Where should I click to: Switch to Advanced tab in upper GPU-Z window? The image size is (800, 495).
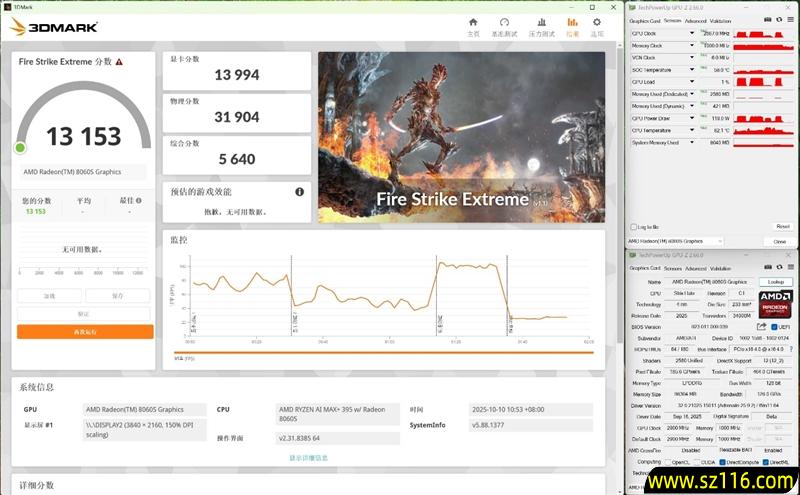point(695,20)
